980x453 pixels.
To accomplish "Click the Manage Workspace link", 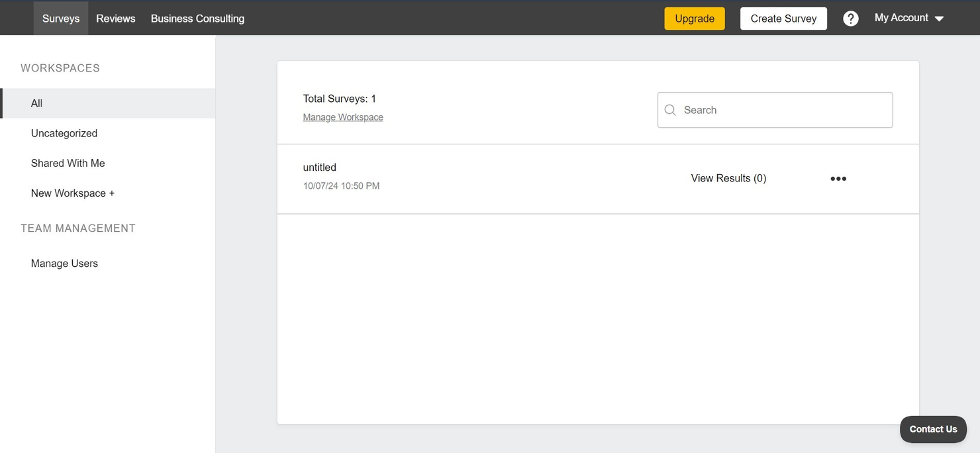I will [343, 117].
